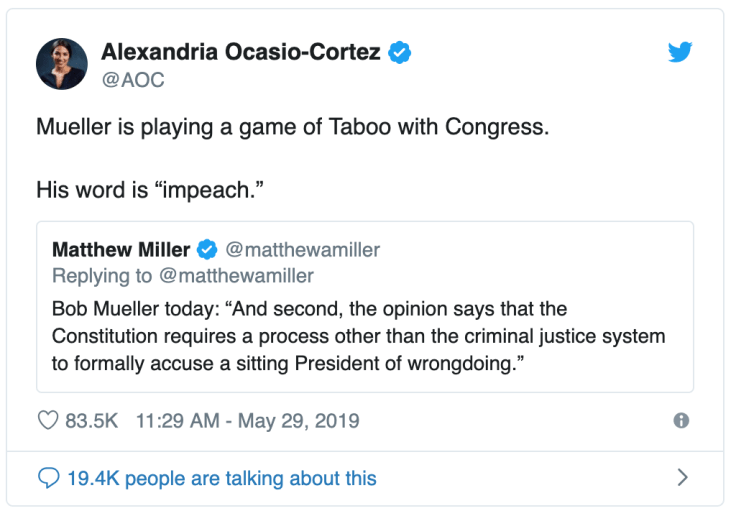Click the Twitter bird logo
This screenshot has height=516, width=736.
pyautogui.click(x=680, y=52)
